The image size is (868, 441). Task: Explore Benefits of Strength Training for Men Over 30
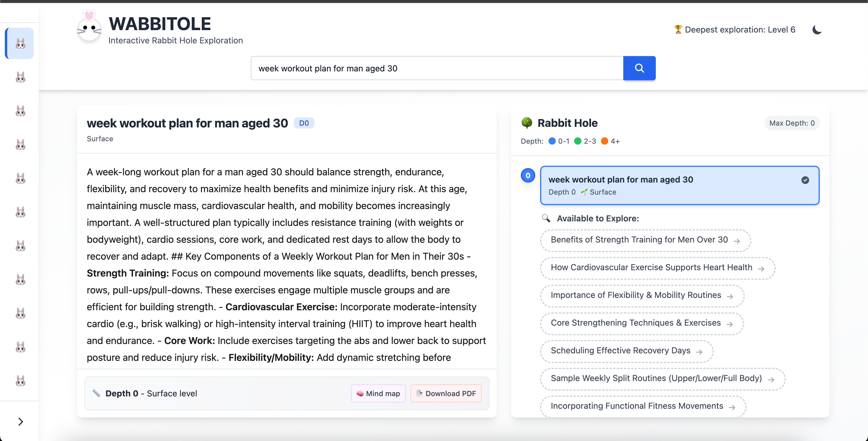click(645, 240)
